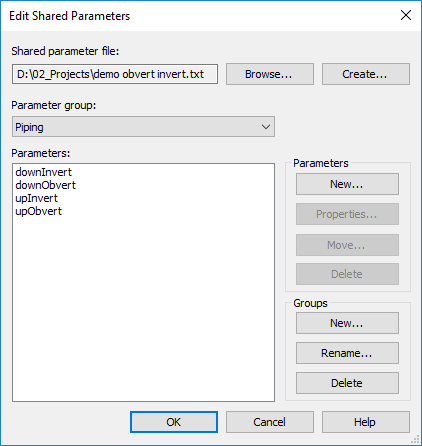Rename the current parameter group

[x=347, y=353]
